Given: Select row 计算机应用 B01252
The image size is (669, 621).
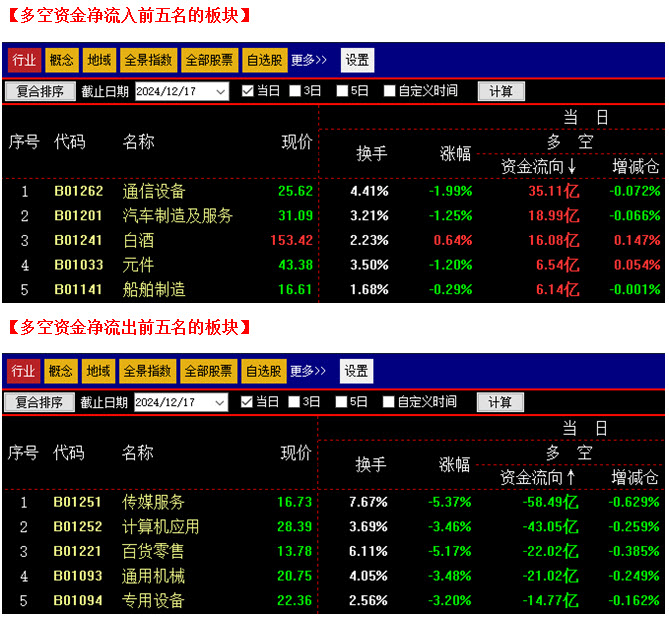Looking at the screenshot, I should coord(333,526).
